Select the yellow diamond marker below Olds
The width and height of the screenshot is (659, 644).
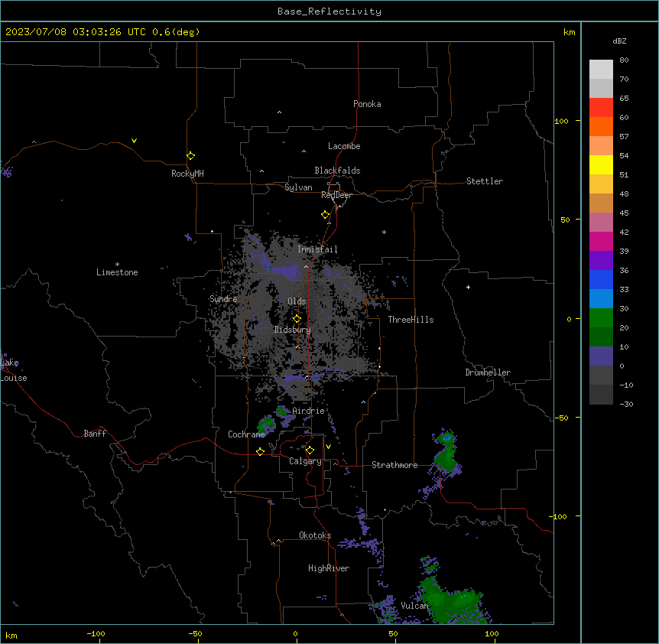(297, 319)
